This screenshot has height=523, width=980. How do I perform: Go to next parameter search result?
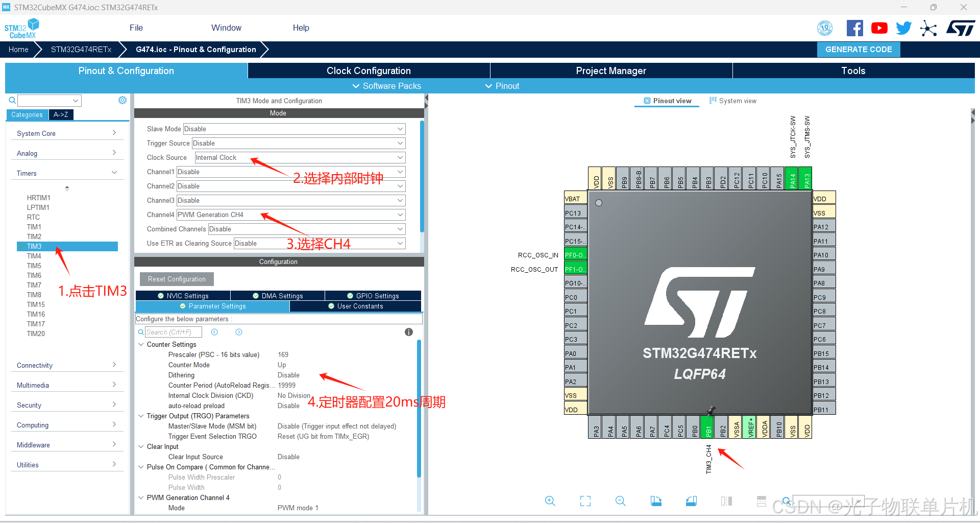[239, 332]
